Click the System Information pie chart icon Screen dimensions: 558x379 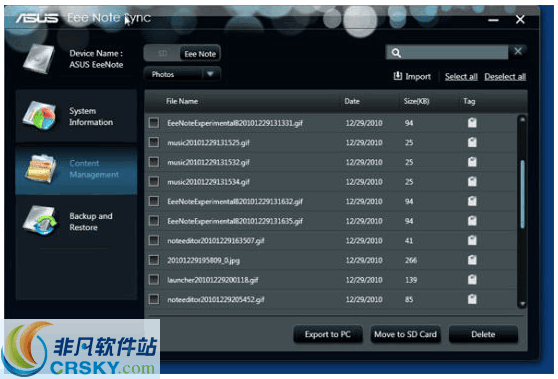pyautogui.click(x=40, y=116)
